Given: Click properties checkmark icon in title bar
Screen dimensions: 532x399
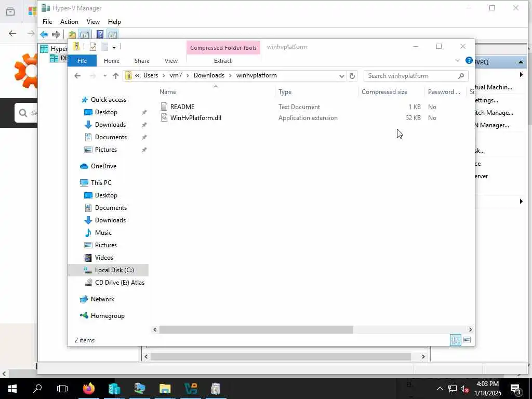Looking at the screenshot, I should [93, 47].
